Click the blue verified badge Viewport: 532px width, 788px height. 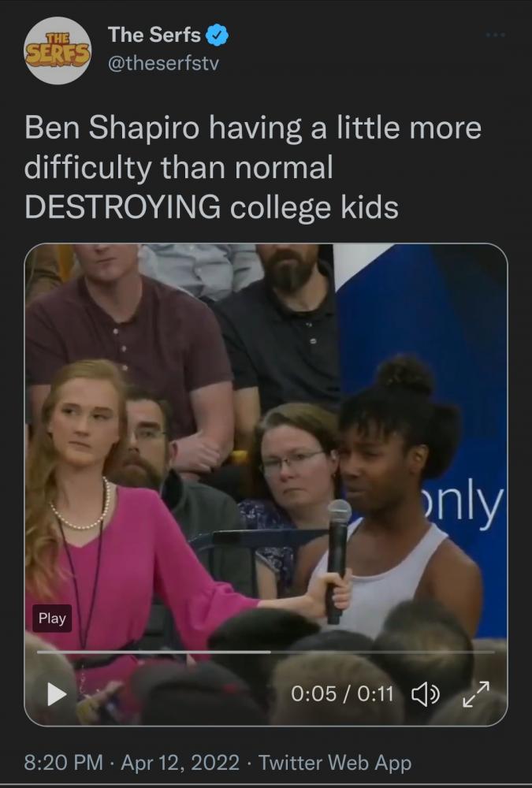[x=218, y=35]
